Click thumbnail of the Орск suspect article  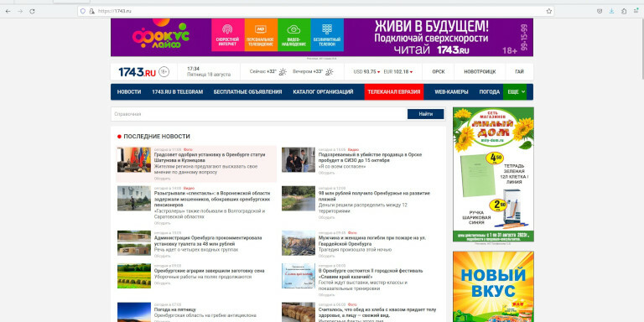pyautogui.click(x=299, y=159)
